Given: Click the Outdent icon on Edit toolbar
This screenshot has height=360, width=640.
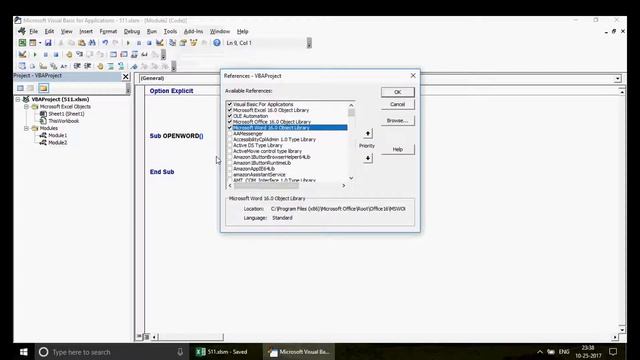Looking at the screenshot, I should click(87, 66).
